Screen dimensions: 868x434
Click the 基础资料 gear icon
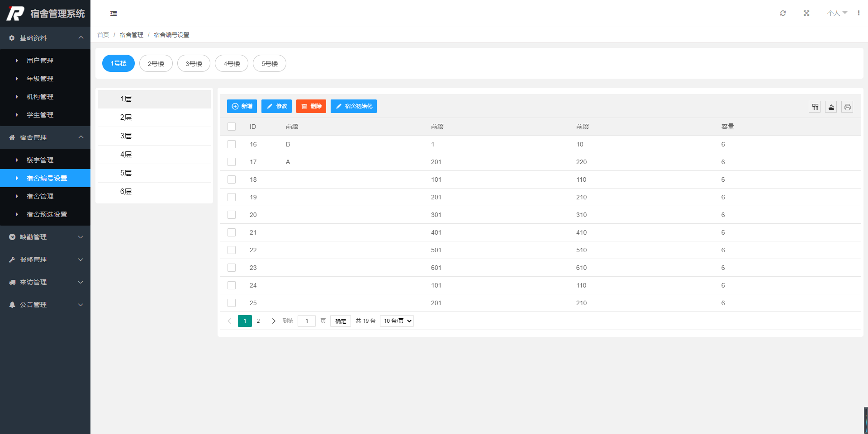[12, 38]
